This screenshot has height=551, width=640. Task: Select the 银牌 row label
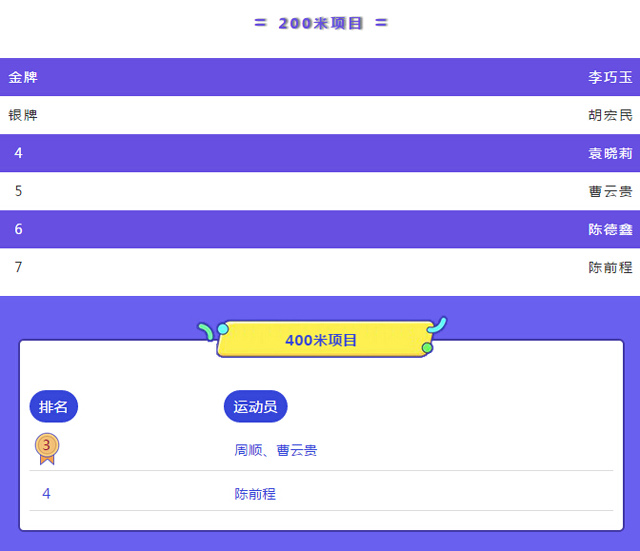(x=23, y=115)
